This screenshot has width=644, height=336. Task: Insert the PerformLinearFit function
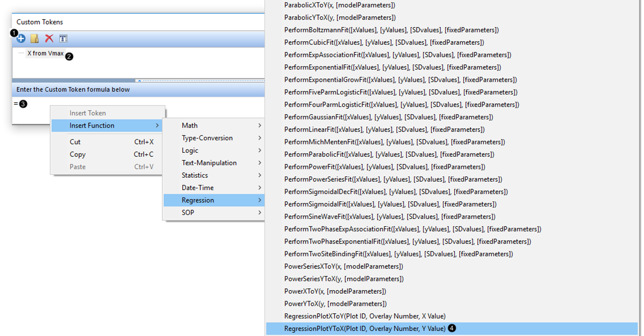tap(384, 130)
